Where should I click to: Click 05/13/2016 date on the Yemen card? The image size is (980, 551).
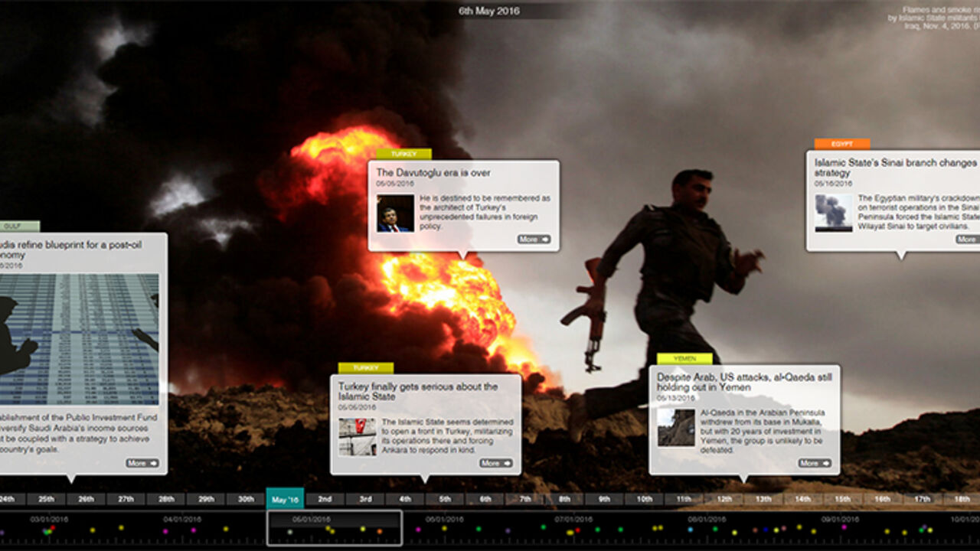click(x=676, y=398)
